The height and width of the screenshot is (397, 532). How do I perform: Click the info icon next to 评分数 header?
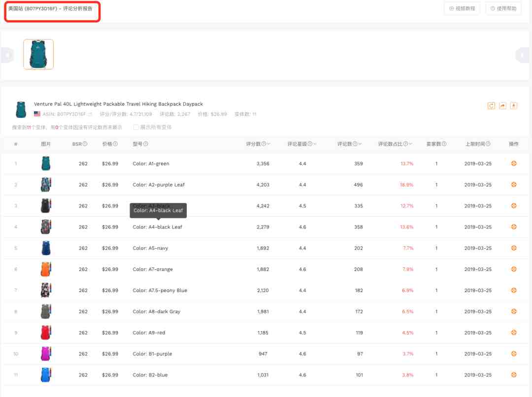click(x=264, y=144)
